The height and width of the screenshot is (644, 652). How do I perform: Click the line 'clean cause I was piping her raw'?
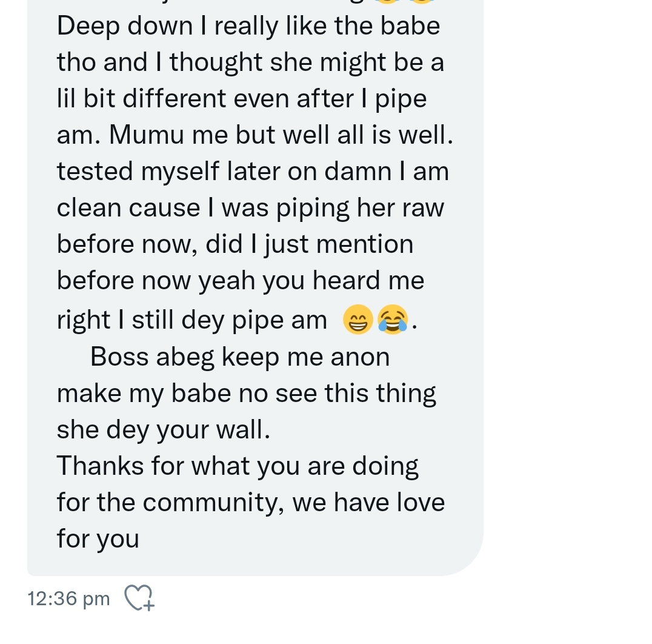pyautogui.click(x=250, y=208)
